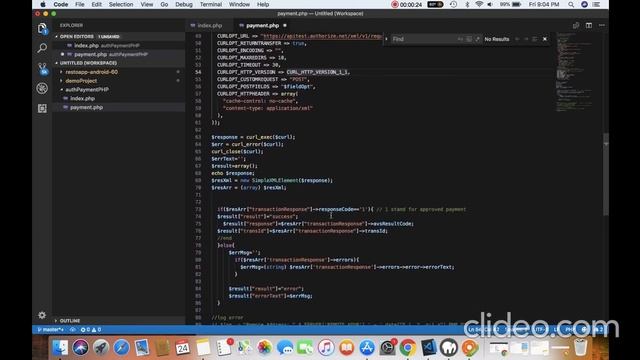Toggle Match Whole Word in Find widget
Screen dimensions: 640x360
469,39
